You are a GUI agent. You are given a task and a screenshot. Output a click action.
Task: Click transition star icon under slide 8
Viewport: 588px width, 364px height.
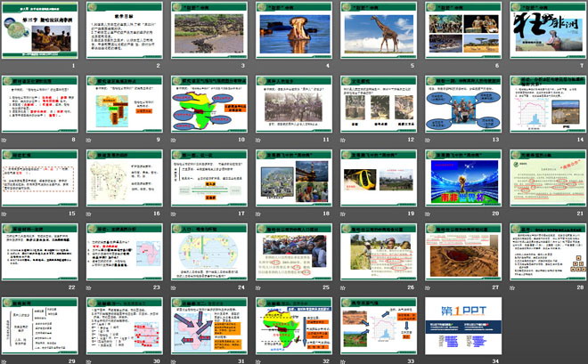click(4, 141)
